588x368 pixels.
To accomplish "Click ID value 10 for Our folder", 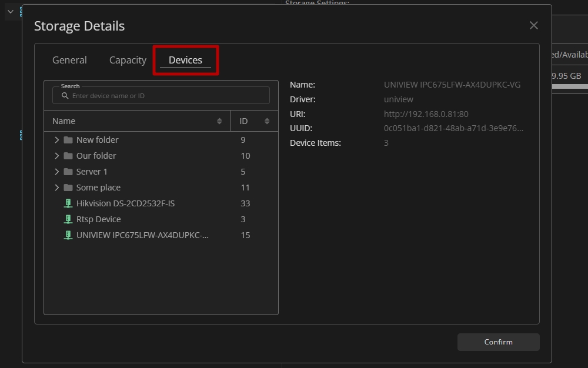I will 245,156.
